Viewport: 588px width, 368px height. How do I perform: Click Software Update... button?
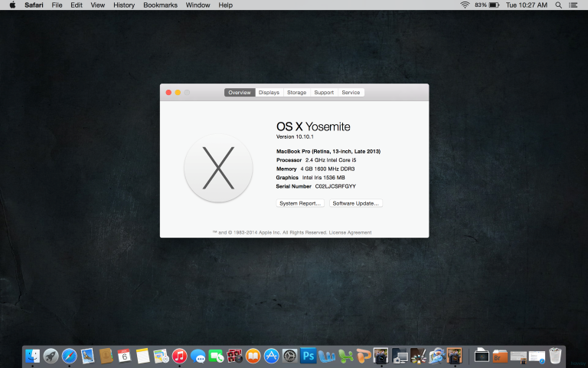356,203
